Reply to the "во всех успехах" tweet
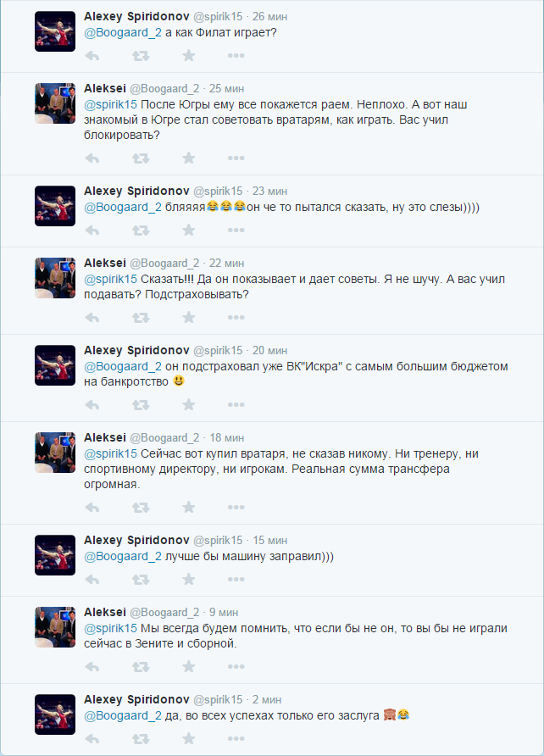 pyautogui.click(x=92, y=739)
